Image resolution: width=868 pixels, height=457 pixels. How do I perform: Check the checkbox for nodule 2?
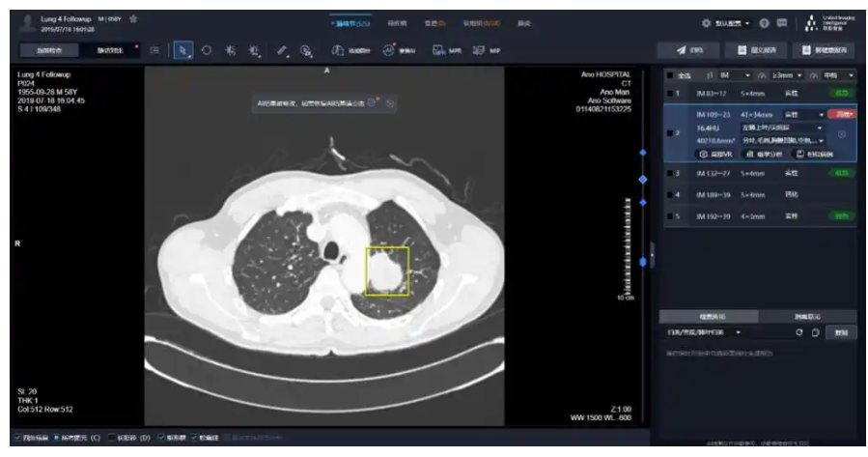(670, 133)
